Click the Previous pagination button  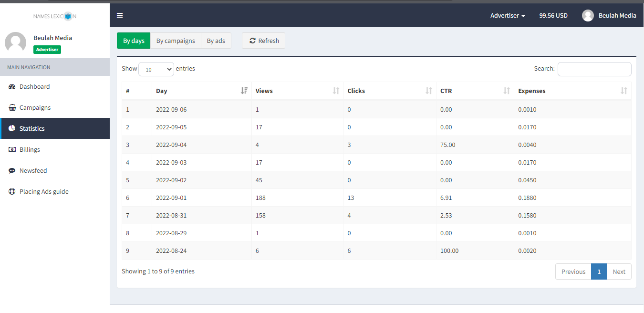pos(573,271)
